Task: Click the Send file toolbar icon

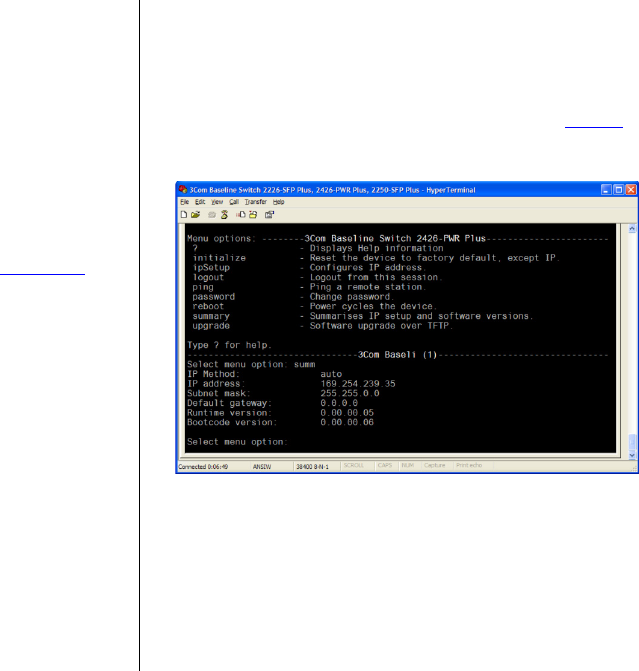Action: pyautogui.click(x=241, y=214)
